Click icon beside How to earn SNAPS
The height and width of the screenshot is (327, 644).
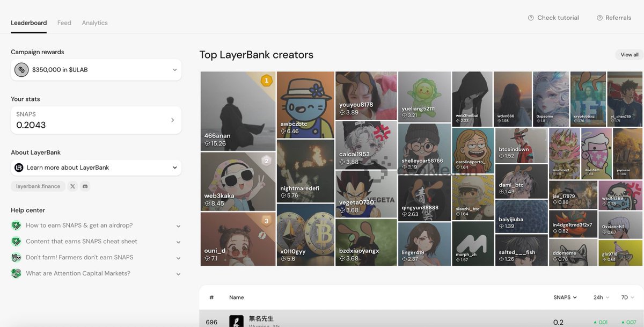click(x=16, y=226)
